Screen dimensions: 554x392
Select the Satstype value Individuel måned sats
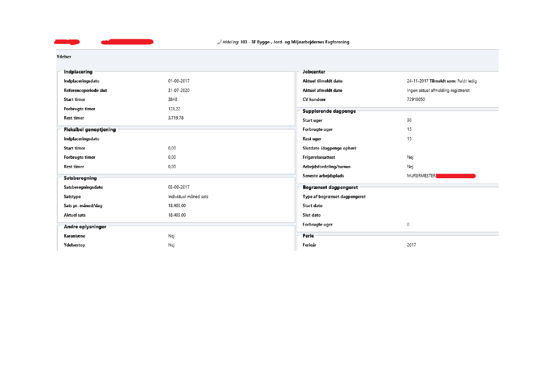tap(188, 196)
